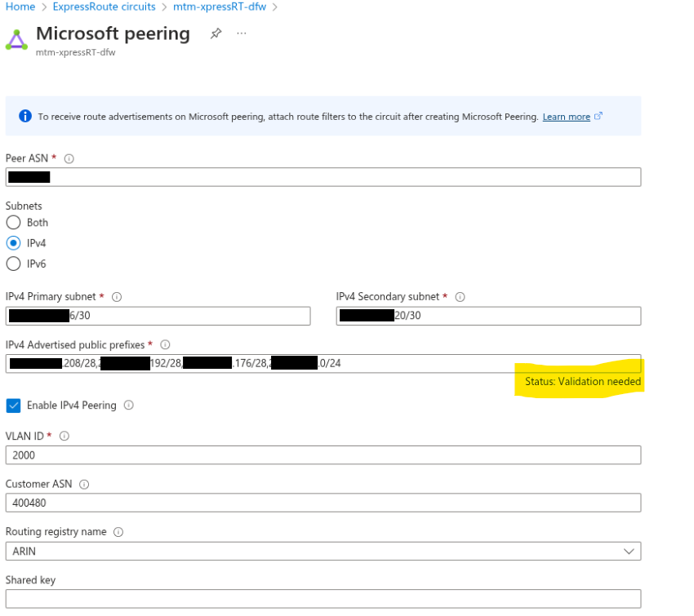The image size is (694, 616).
Task: Click the IPv4 Primary subnet field
Action: coord(158,316)
